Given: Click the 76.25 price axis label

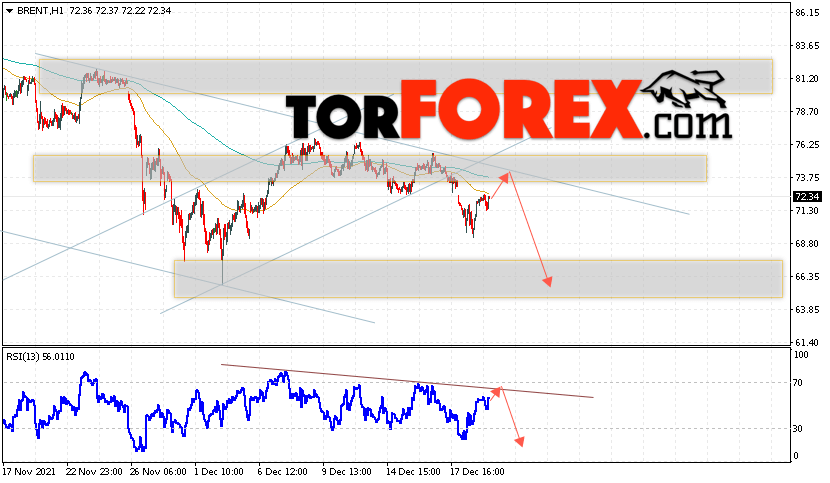Looking at the screenshot, I should [807, 145].
